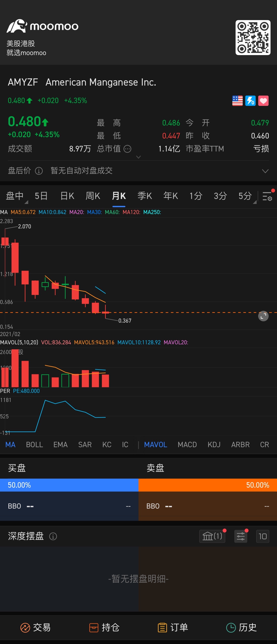The height and width of the screenshot is (644, 277).
Task: Switch to the 季K chart tab
Action: click(x=145, y=196)
